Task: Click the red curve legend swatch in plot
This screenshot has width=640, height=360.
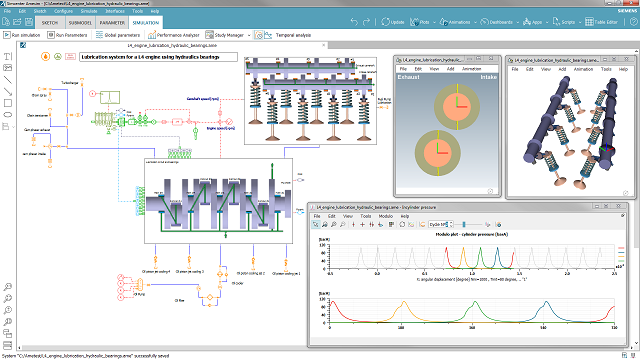Action: (621, 248)
